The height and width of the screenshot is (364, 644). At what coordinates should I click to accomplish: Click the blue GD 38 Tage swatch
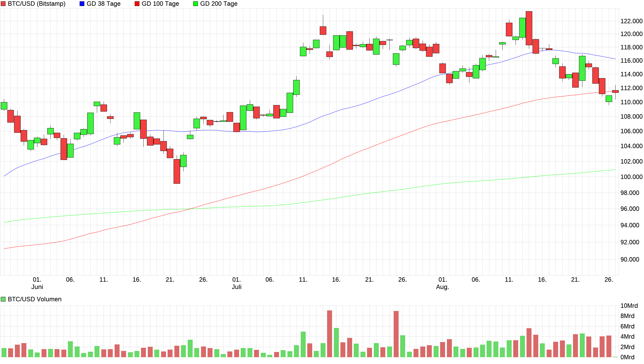click(x=82, y=4)
